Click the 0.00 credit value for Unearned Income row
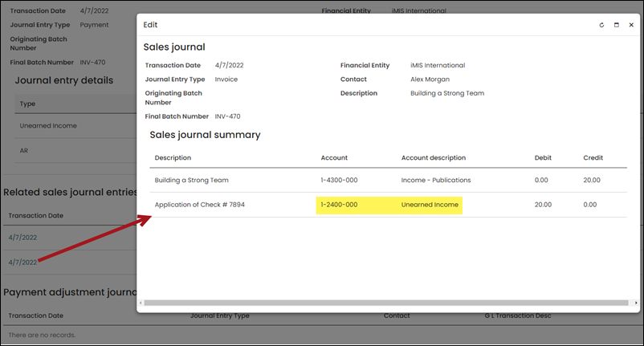 point(590,205)
